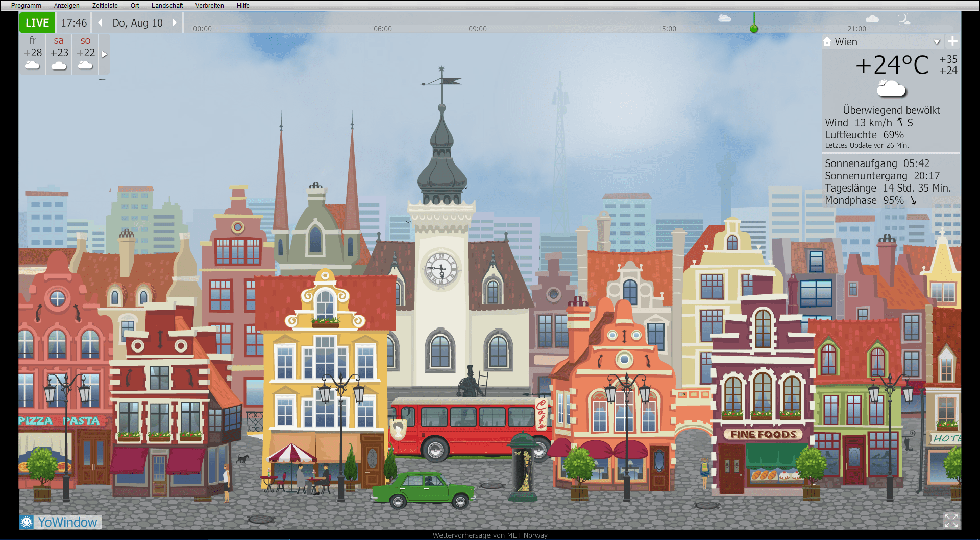Image resolution: width=980 pixels, height=540 pixels.
Task: Click the Luftfeuchte 69% line
Action: click(864, 135)
